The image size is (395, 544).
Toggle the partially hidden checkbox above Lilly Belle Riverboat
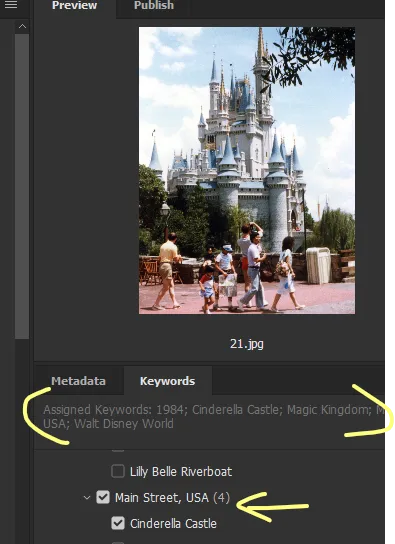(118, 451)
